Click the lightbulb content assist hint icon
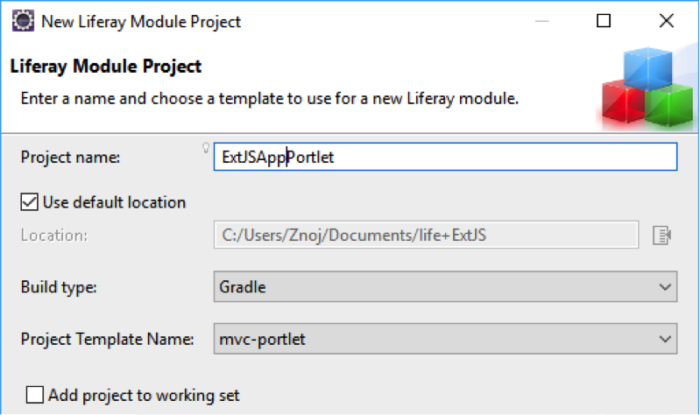Screen dimensions: 700x415 (x=206, y=148)
